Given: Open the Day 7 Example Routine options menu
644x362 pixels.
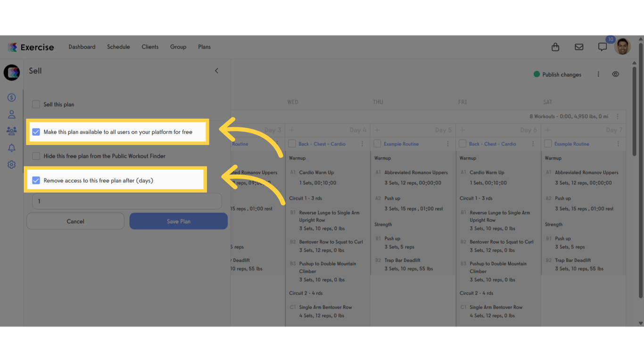Looking at the screenshot, I should click(618, 144).
